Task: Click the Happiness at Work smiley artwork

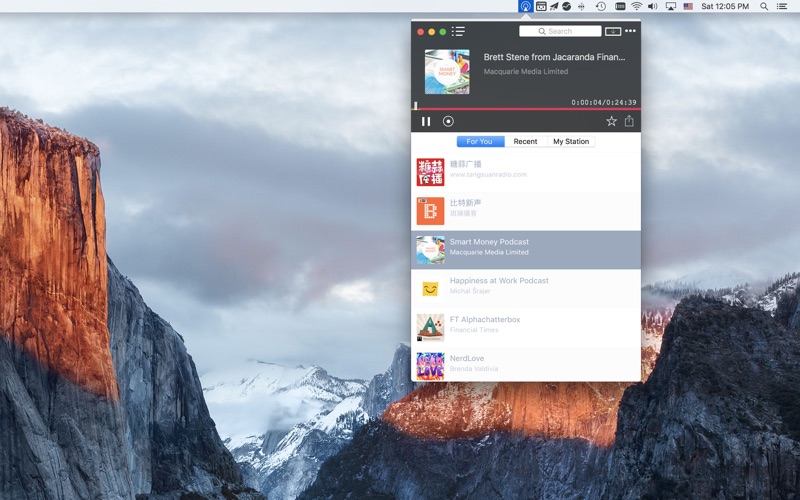Action: (x=430, y=289)
